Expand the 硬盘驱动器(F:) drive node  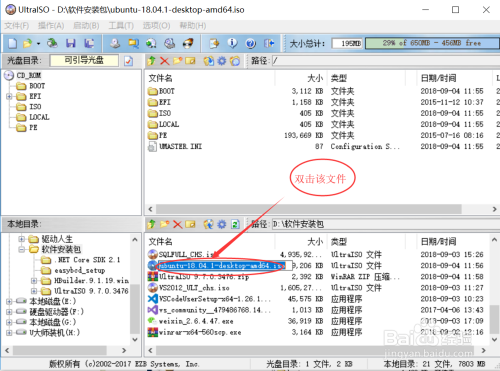pyautogui.click(x=9, y=312)
